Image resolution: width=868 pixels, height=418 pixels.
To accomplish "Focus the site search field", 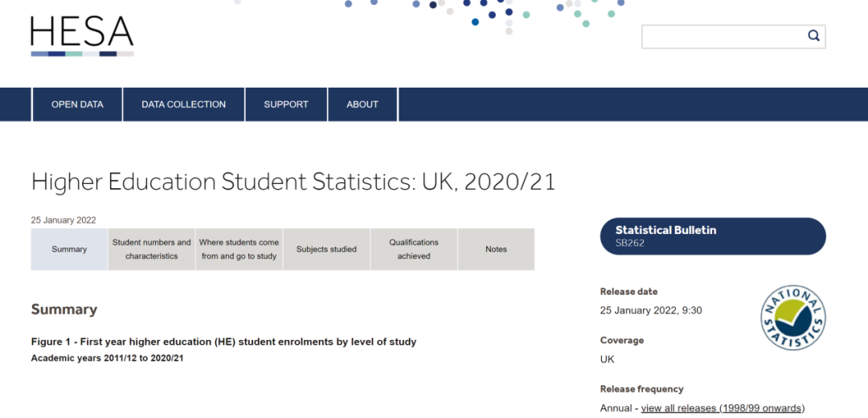I will pos(734,36).
